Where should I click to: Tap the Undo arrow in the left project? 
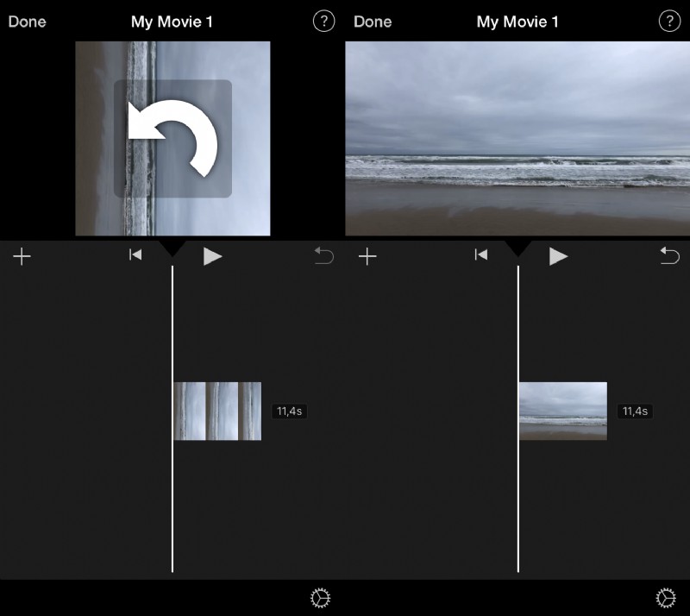tap(321, 255)
